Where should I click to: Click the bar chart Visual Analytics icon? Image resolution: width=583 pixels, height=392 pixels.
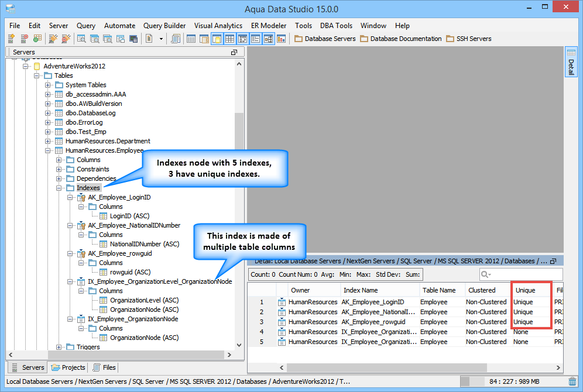click(x=282, y=39)
